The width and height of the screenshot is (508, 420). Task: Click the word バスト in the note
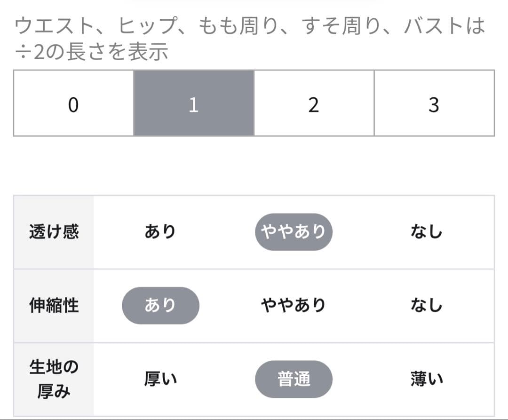click(431, 27)
